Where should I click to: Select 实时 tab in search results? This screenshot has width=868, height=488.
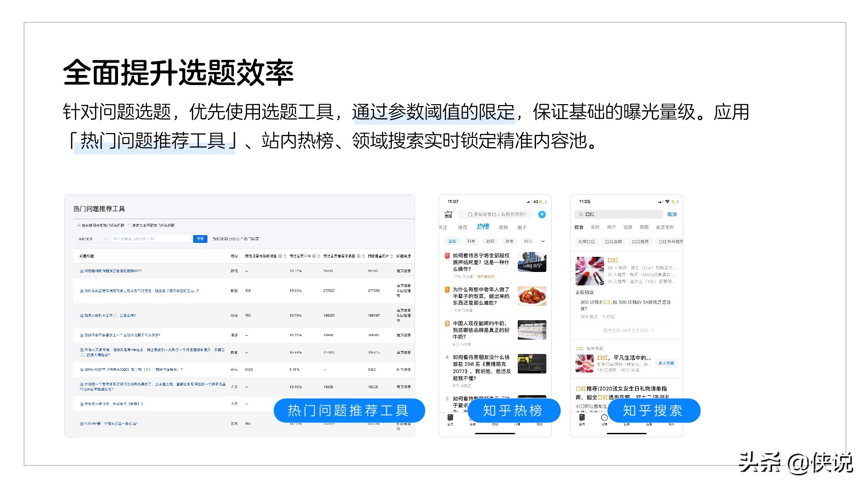click(595, 227)
